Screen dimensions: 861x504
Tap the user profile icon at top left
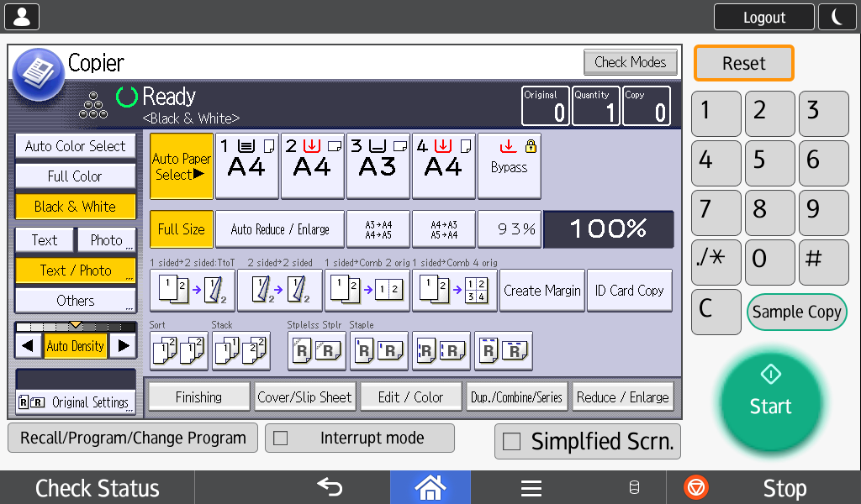click(x=22, y=17)
